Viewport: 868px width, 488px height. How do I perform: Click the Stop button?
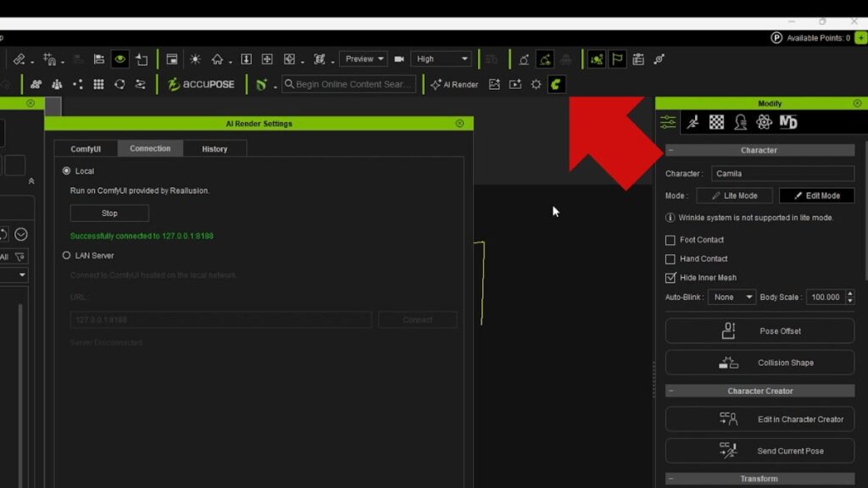click(109, 213)
